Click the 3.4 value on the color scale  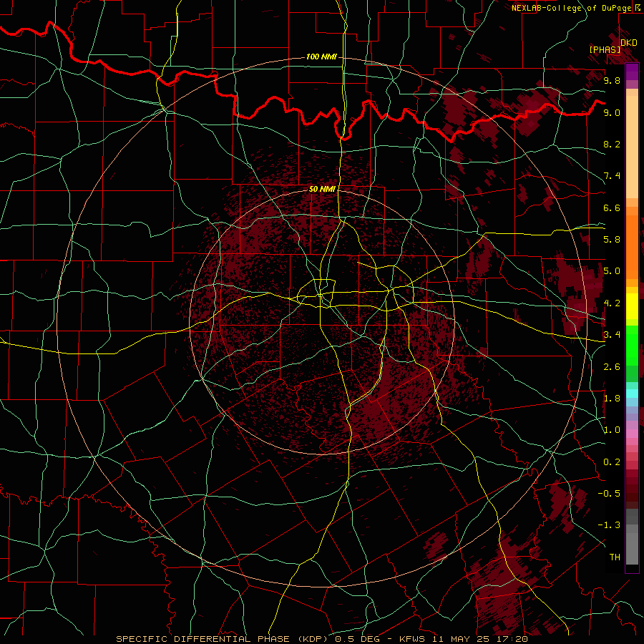612,335
